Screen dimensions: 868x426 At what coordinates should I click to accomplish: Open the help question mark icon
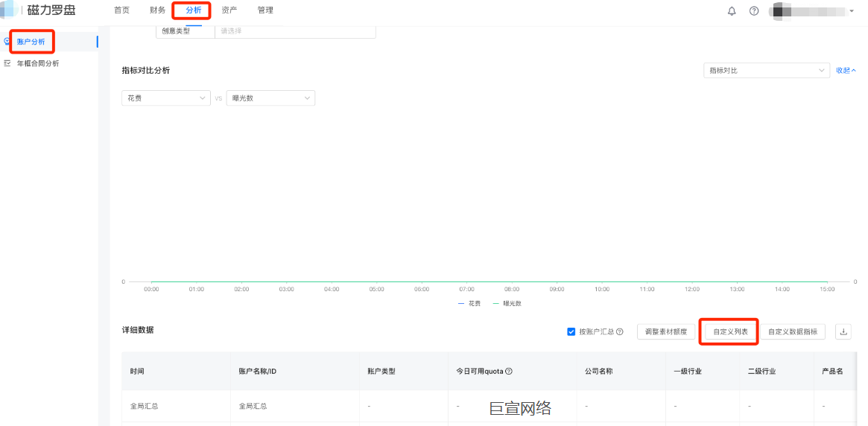tap(754, 11)
